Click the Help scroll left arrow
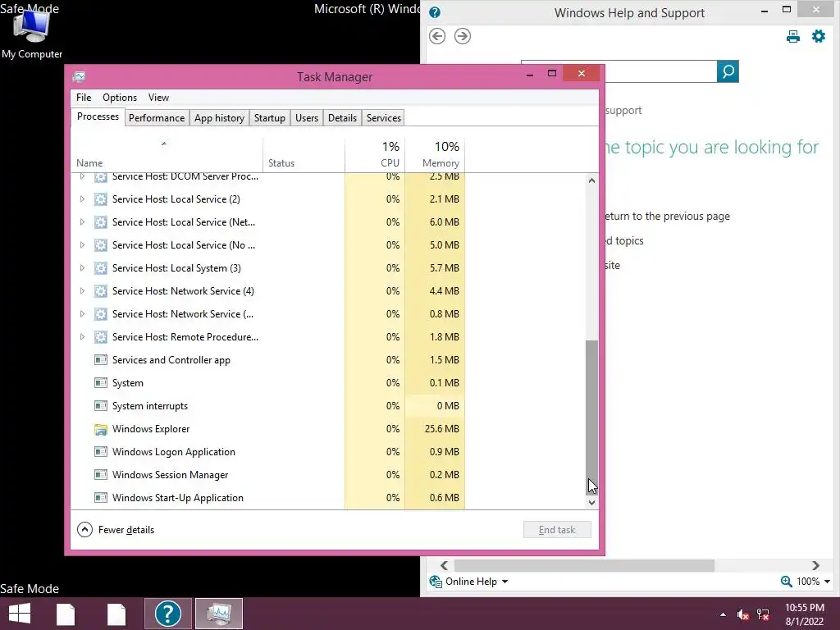 click(x=444, y=566)
